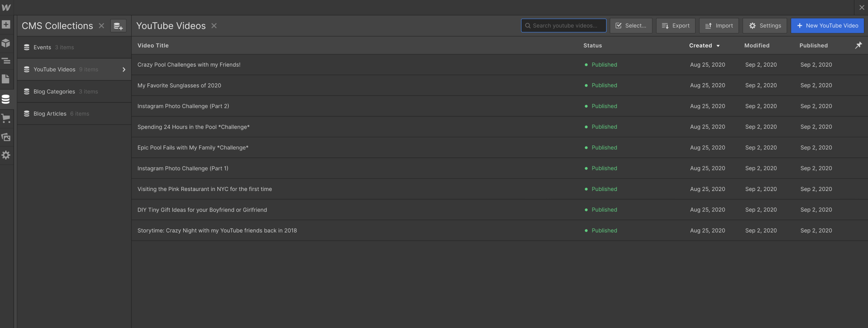Click New YouTube Video button
The width and height of the screenshot is (868, 328).
827,26
